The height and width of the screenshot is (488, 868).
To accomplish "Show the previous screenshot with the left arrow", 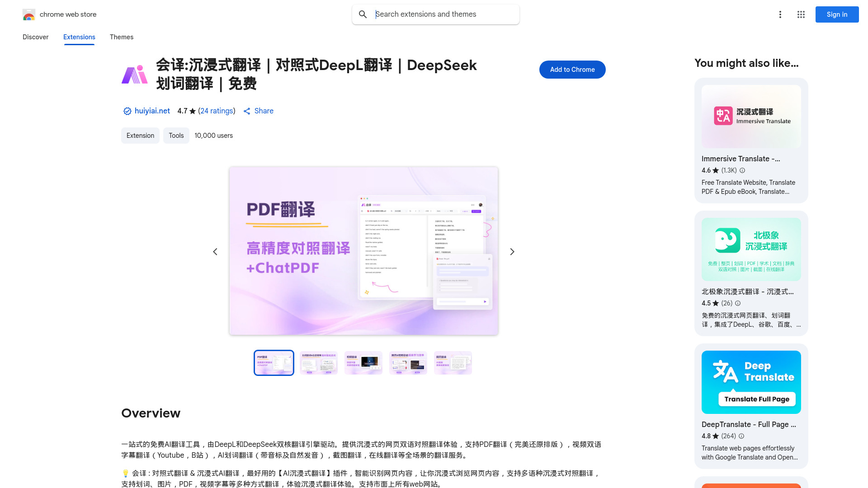I will pos(215,252).
